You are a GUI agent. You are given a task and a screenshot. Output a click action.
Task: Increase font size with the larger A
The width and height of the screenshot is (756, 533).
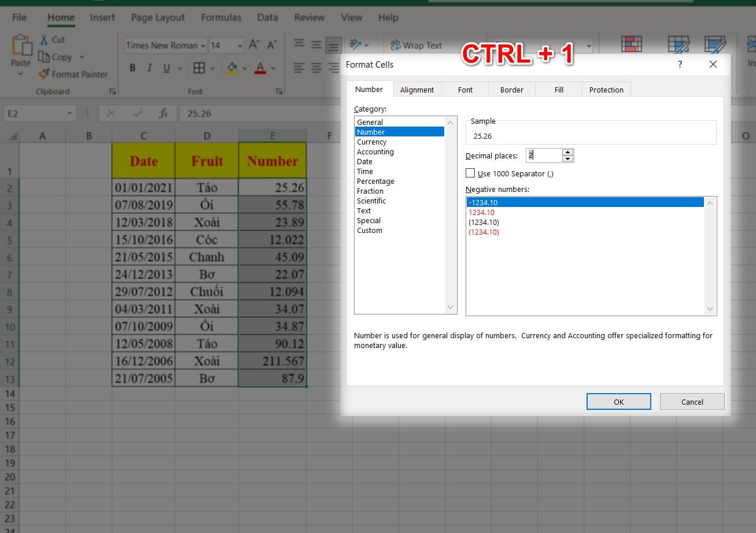[x=253, y=45]
